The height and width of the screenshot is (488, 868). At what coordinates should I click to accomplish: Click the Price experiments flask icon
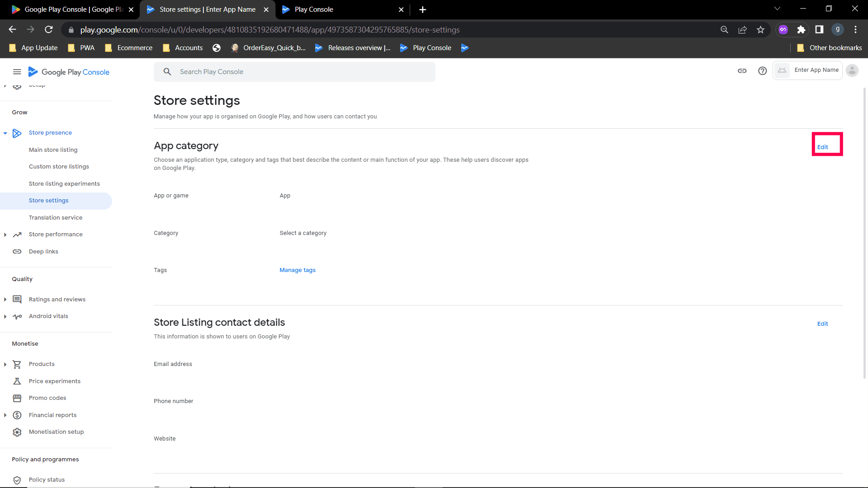click(x=17, y=381)
